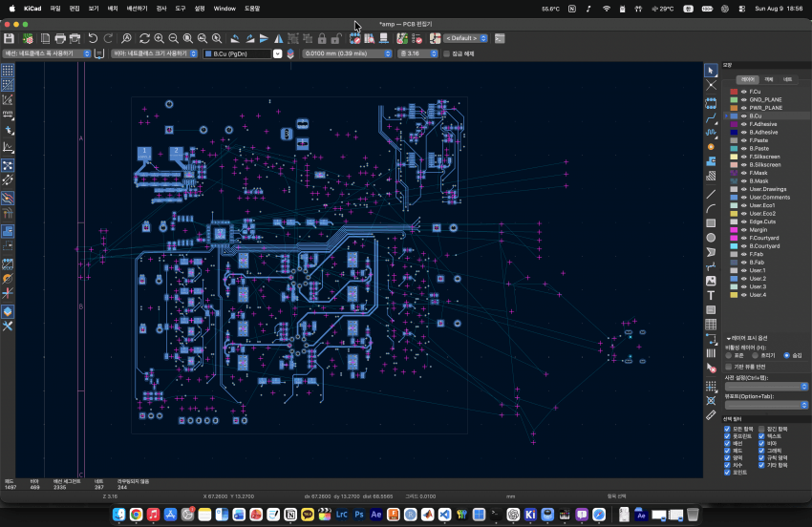Select the 흐리기 inactive-layer radio button
Viewport: 812px width, 527px height.
[755, 356]
